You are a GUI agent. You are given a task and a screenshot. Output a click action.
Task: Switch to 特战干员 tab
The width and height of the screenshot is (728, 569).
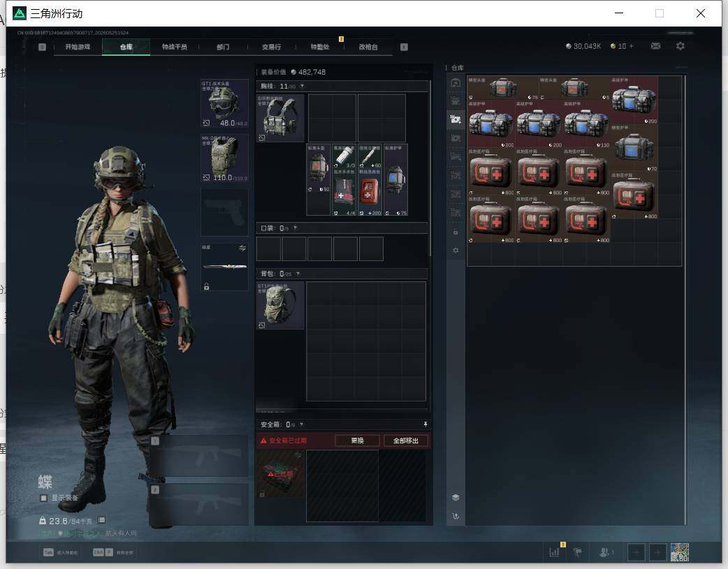click(175, 47)
